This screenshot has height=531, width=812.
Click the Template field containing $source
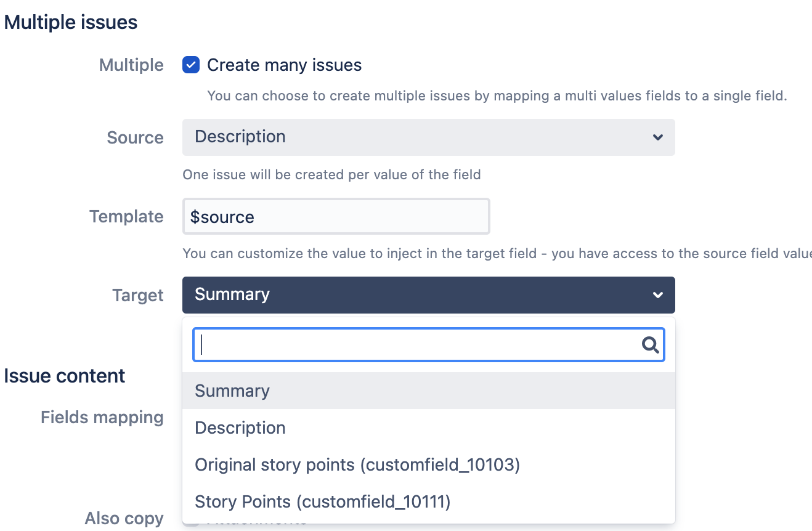pyautogui.click(x=336, y=217)
